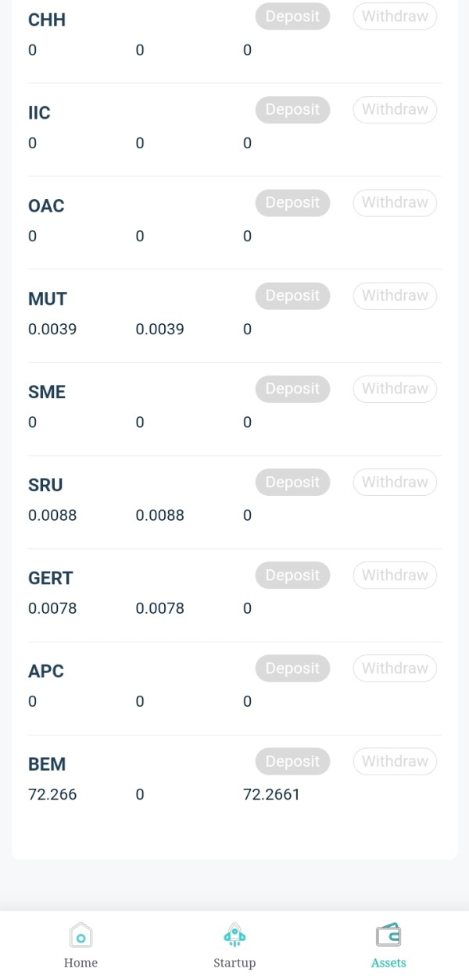
Task: Withdraw from SRU asset
Action: [x=395, y=482]
